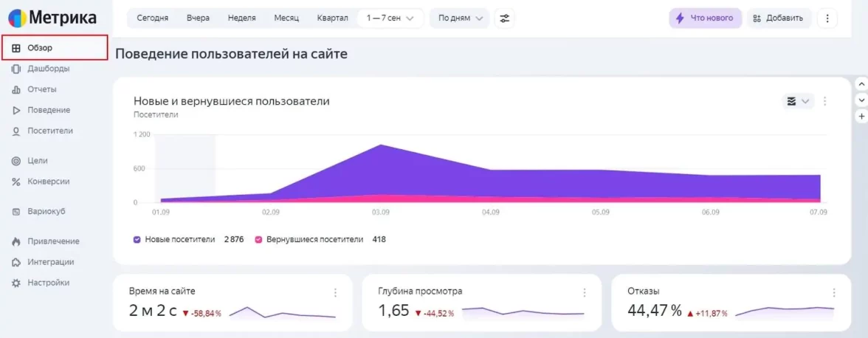Click the 44,47 % bounce value
This screenshot has height=338, width=868.
(x=655, y=311)
